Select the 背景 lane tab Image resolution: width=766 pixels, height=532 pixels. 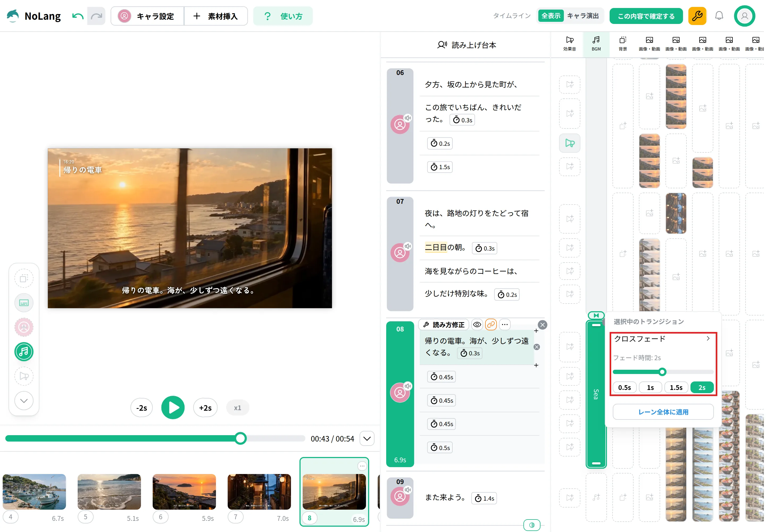click(623, 44)
